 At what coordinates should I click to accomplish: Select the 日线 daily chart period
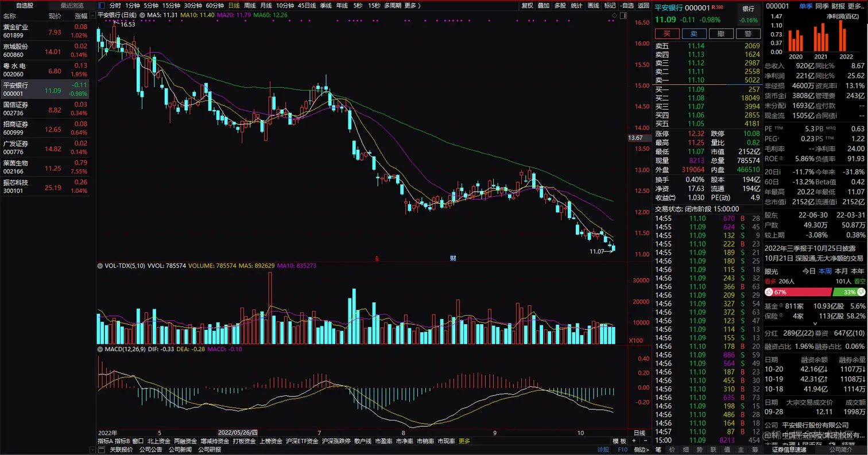[x=234, y=6]
